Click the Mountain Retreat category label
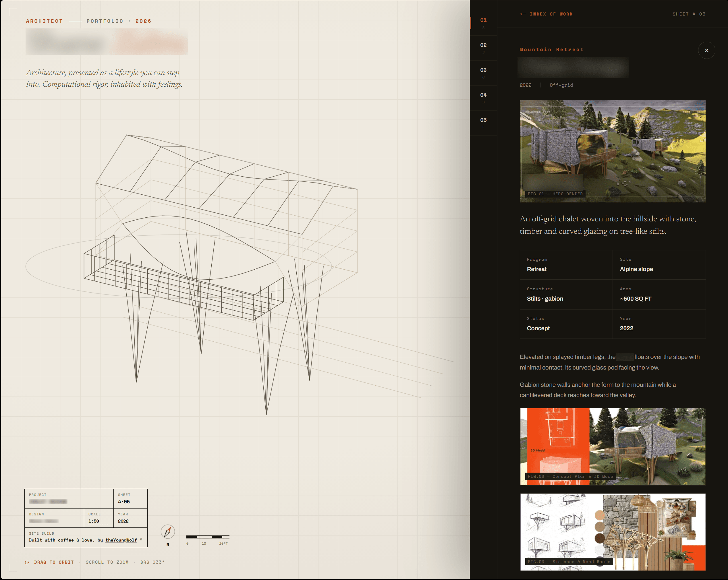 pyautogui.click(x=551, y=50)
